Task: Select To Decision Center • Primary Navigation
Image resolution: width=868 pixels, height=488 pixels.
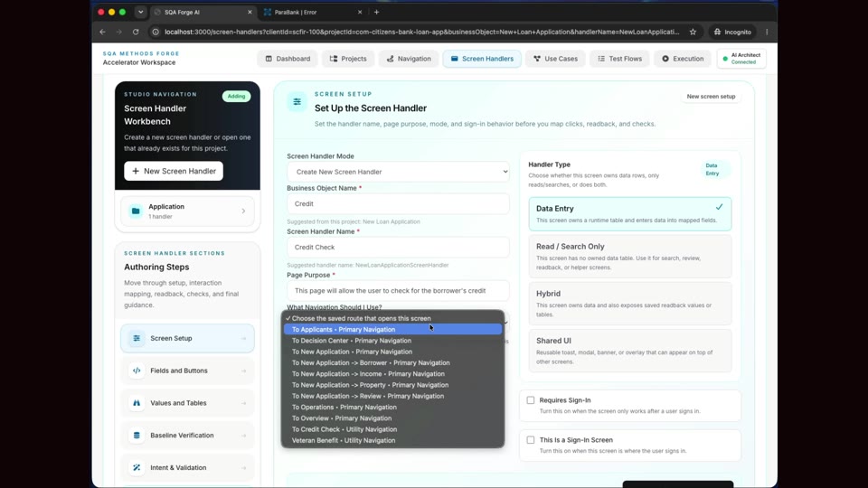Action: coord(392,341)
